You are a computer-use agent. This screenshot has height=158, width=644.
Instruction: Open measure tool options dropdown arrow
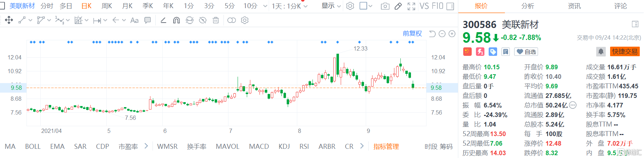(105, 20)
